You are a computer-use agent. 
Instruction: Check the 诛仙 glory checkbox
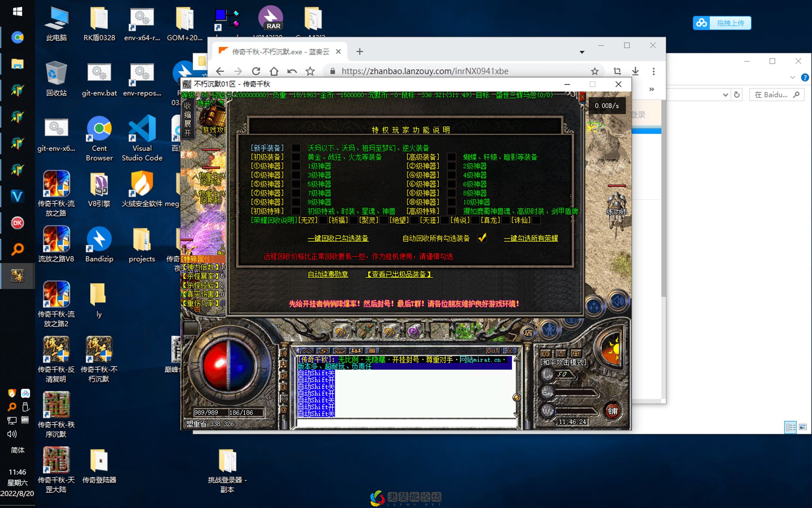(x=536, y=220)
